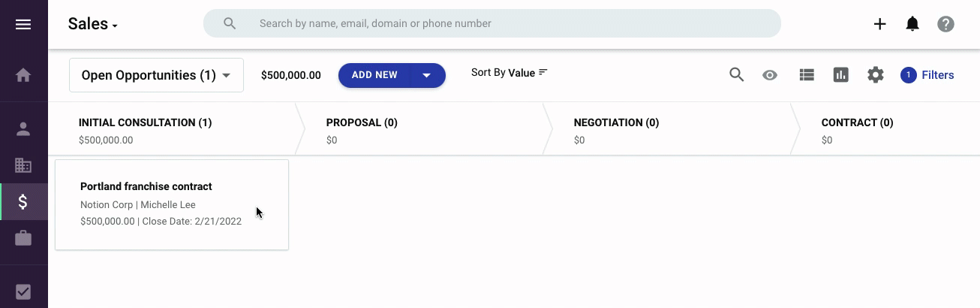Toggle card visibility eye icon

pyautogui.click(x=770, y=75)
